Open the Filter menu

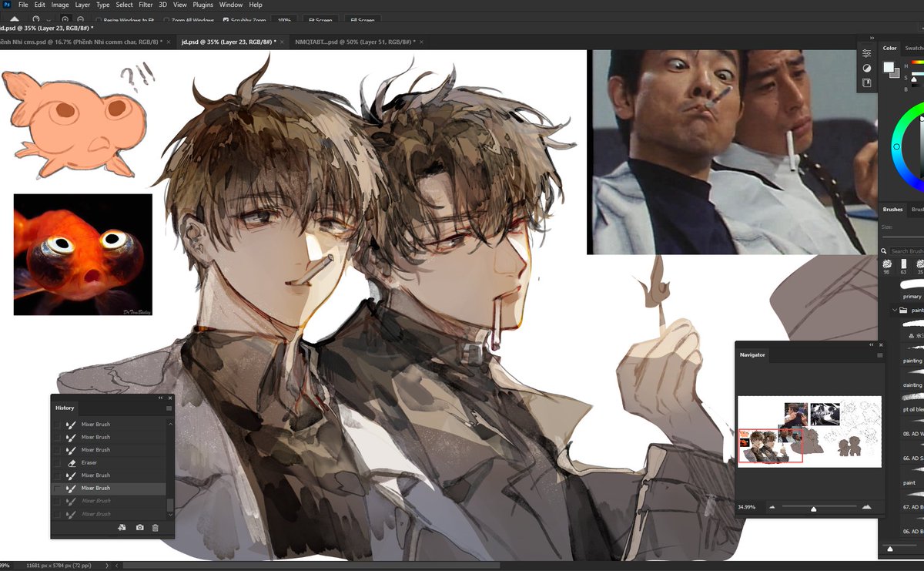pyautogui.click(x=146, y=5)
